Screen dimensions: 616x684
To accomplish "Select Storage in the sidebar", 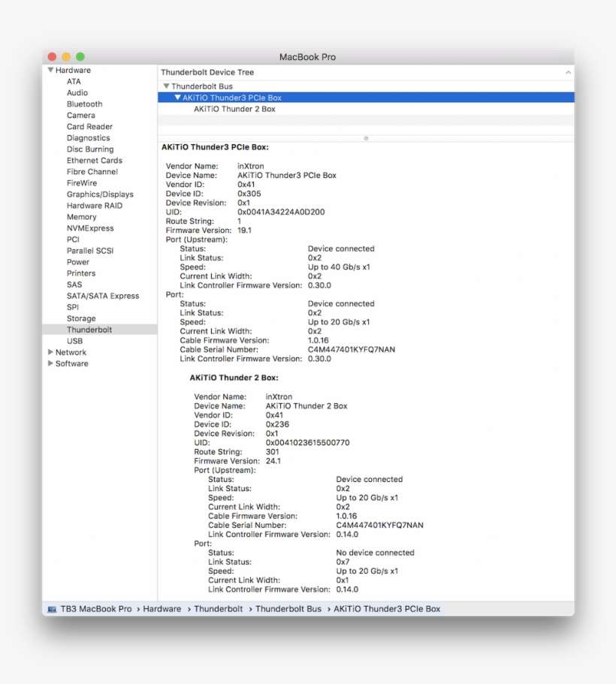I will coord(81,318).
